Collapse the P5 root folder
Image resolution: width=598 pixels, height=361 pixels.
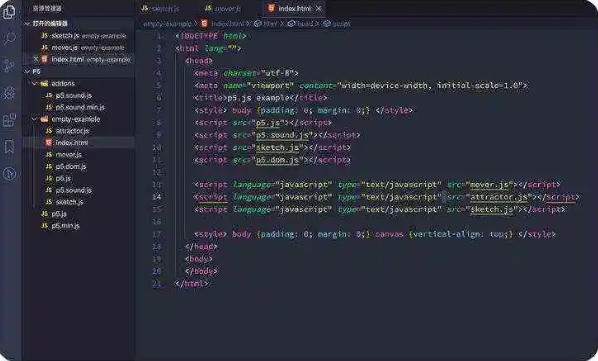coord(27,71)
